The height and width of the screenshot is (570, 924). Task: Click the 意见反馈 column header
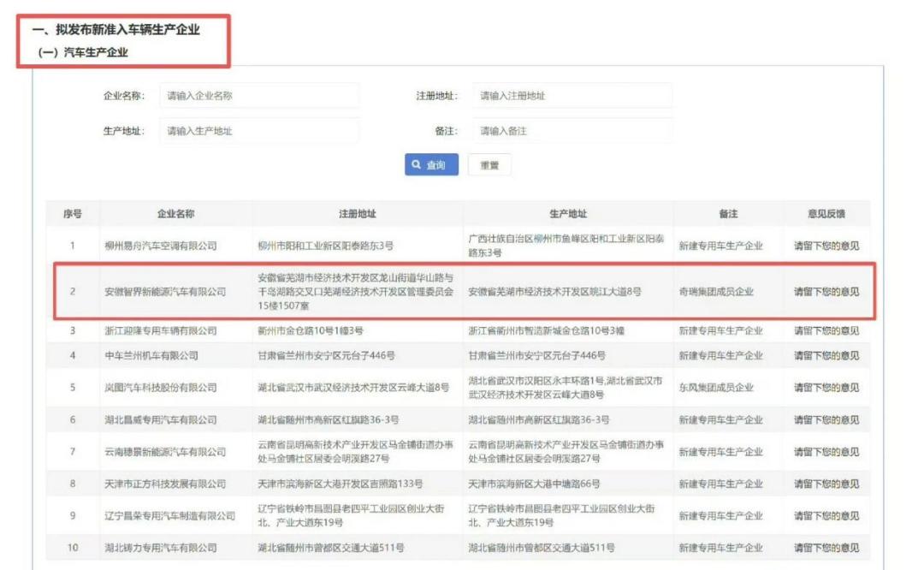(x=826, y=214)
